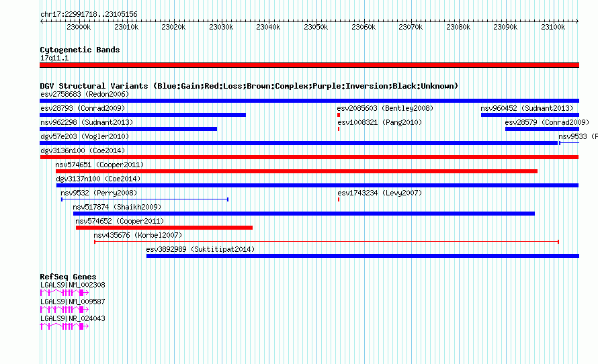This screenshot has width=598, height=364.
Task: Click the RefSeq Genes track title
Action: click(68, 277)
